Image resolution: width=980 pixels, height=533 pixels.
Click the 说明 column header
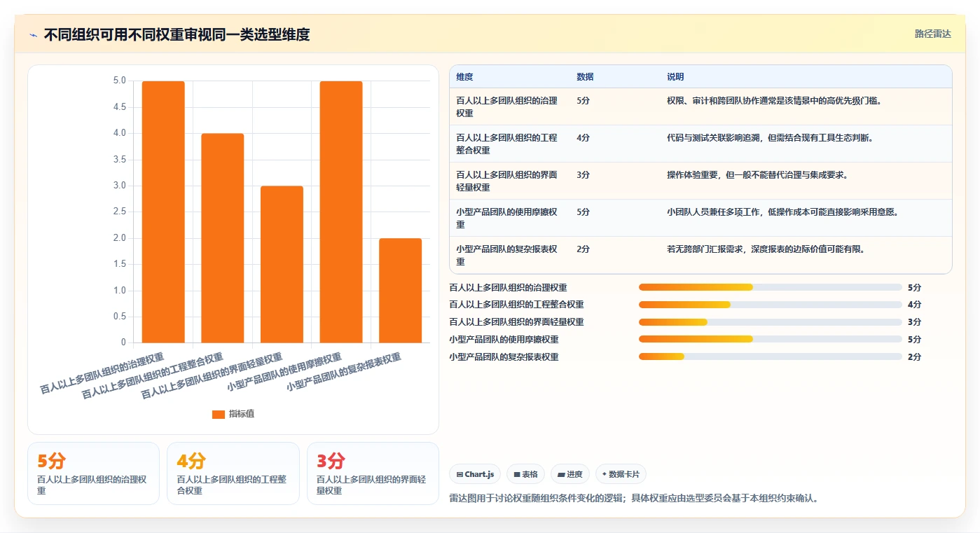coord(675,77)
